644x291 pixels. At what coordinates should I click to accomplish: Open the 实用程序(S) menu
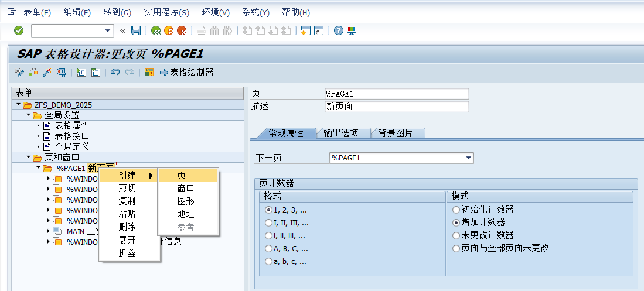[166, 12]
